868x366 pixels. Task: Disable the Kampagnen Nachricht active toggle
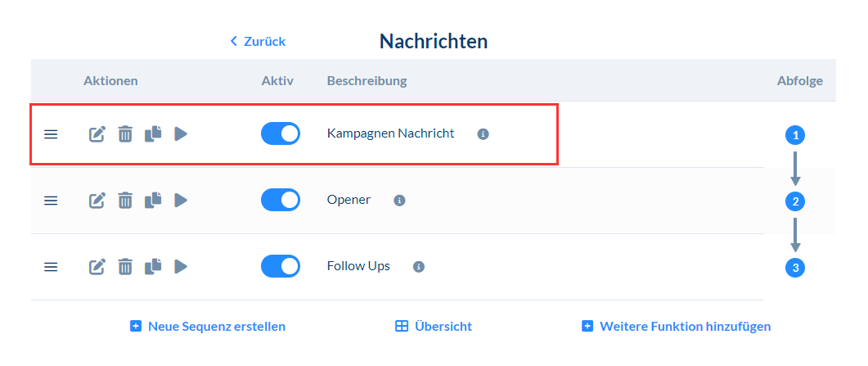(x=280, y=133)
